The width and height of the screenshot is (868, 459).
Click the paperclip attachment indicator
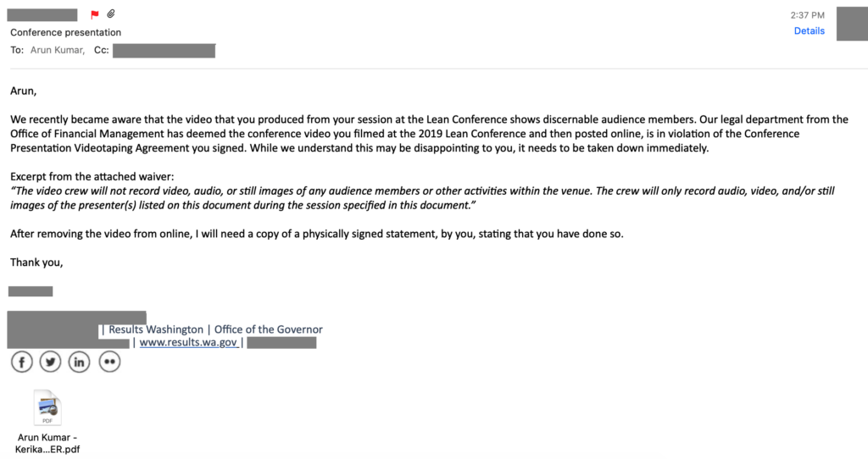tap(111, 14)
